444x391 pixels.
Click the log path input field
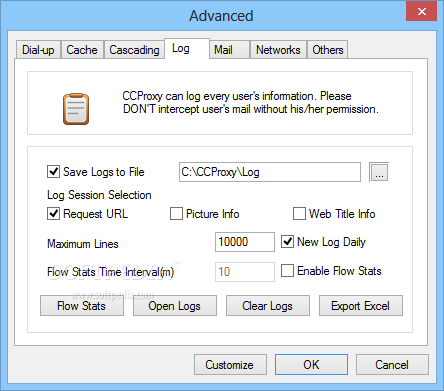pyautogui.click(x=270, y=172)
